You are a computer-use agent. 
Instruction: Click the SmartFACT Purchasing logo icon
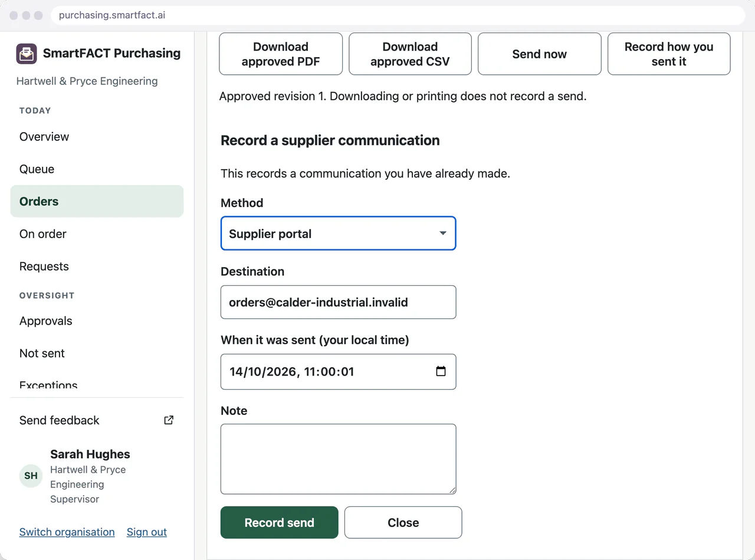(x=27, y=54)
